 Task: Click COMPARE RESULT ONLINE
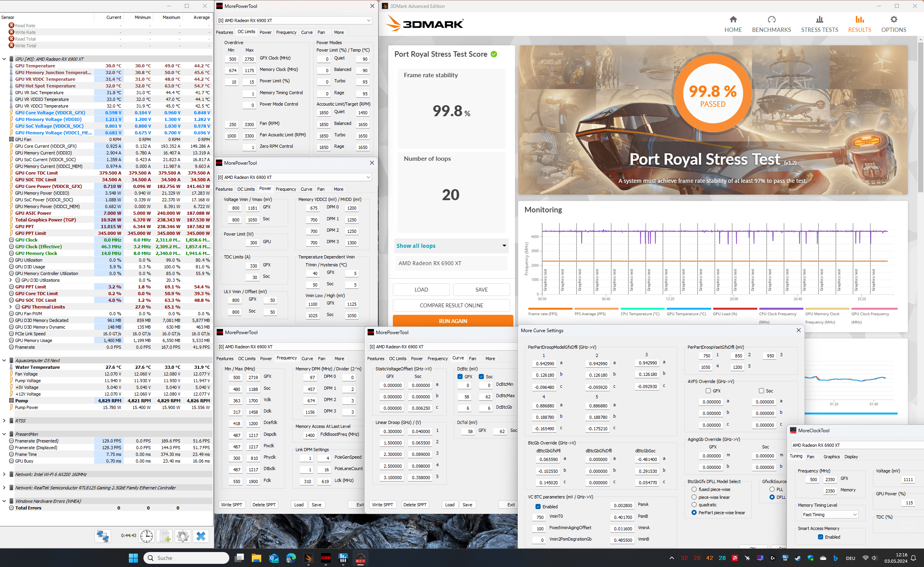tap(451, 305)
